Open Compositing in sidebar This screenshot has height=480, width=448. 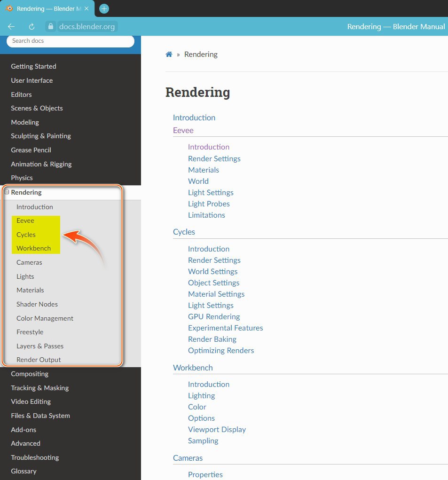point(30,374)
